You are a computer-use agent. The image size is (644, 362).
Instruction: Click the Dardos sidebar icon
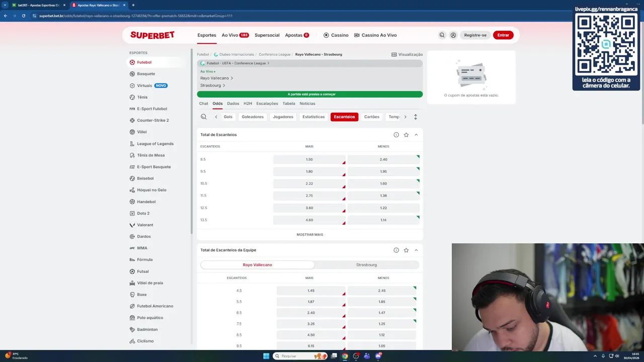pos(132,236)
